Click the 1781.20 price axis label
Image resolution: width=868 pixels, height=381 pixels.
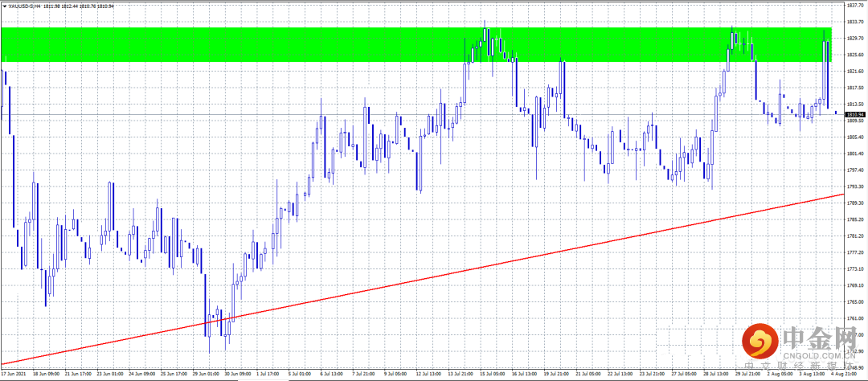(856, 236)
